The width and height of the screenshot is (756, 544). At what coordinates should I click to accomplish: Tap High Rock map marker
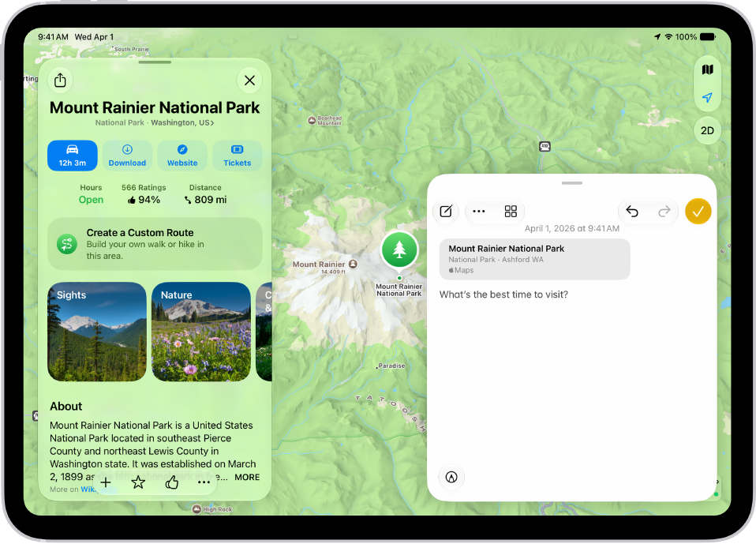[x=196, y=508]
